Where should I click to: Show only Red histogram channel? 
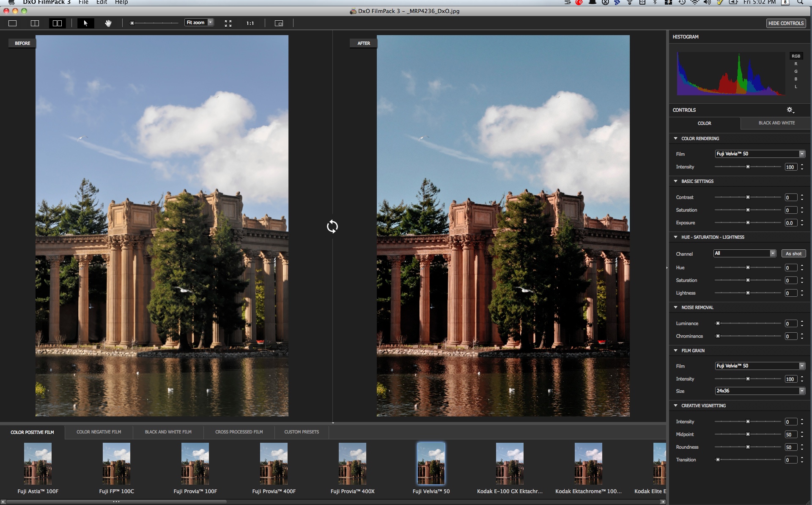(x=796, y=64)
